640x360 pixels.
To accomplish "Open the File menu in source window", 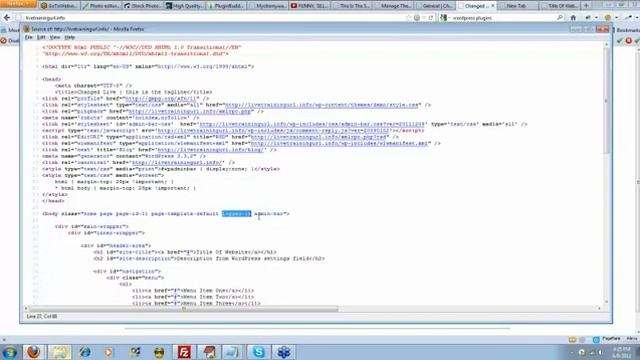I will click(x=28, y=37).
